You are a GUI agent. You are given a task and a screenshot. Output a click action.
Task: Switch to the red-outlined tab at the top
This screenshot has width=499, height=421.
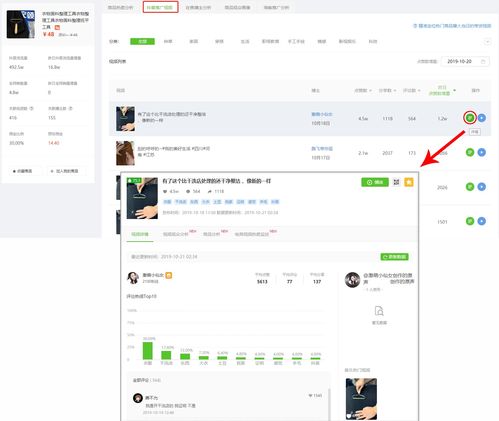coord(160,7)
